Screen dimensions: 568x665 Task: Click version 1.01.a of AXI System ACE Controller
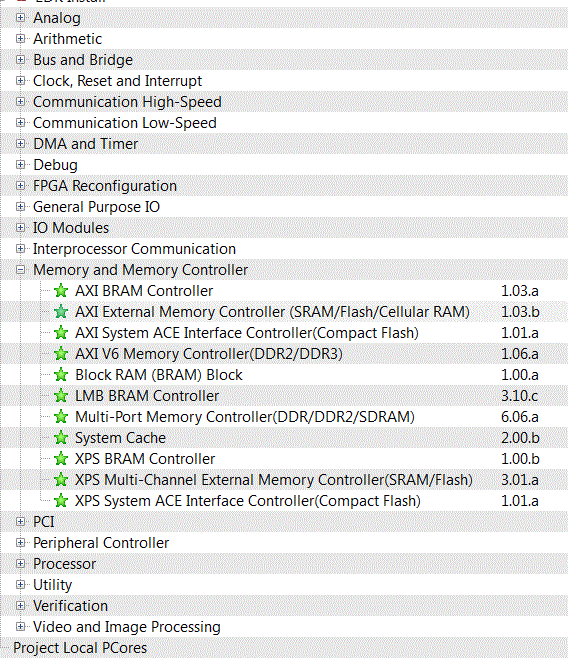click(520, 333)
